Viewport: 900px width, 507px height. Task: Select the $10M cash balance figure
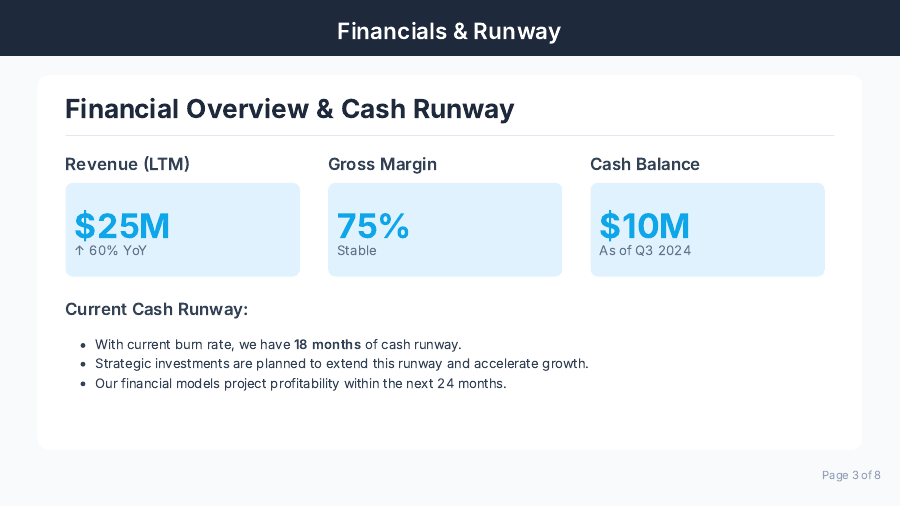tap(644, 226)
